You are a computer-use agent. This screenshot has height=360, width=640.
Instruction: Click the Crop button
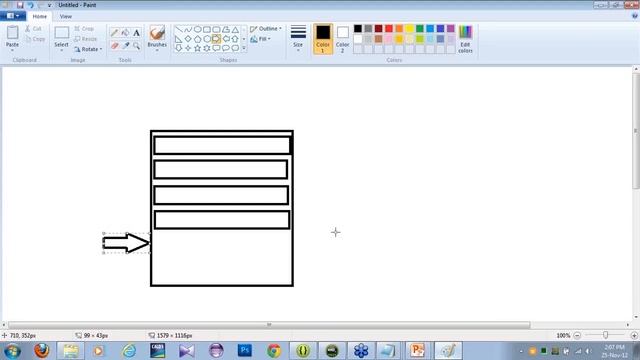click(84, 29)
